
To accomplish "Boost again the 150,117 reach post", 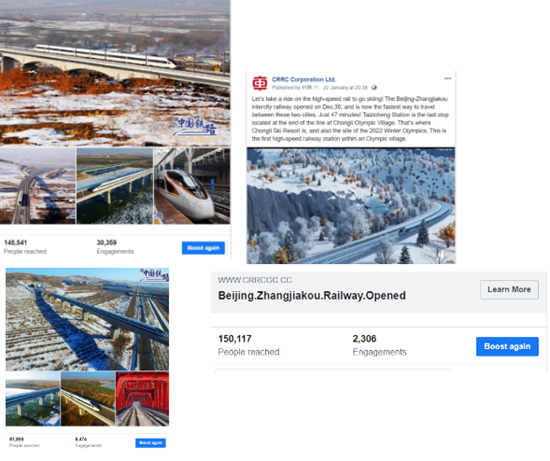I will point(507,346).
